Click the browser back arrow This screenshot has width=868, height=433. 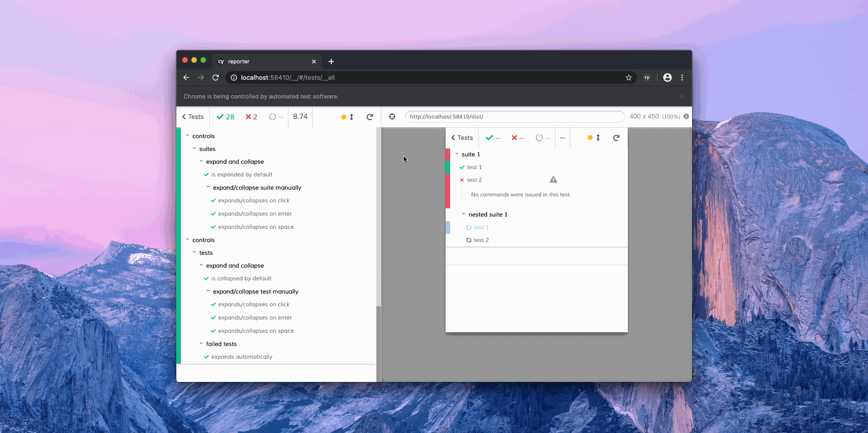pos(186,77)
